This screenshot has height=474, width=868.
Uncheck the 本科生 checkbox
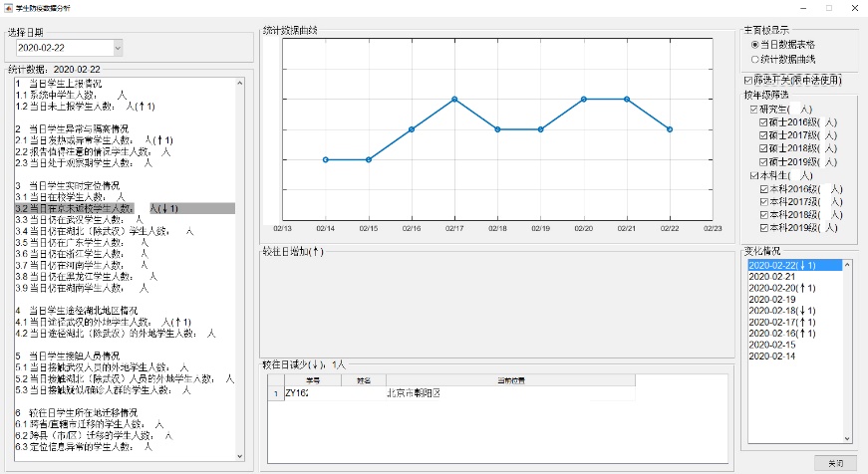[x=754, y=175]
